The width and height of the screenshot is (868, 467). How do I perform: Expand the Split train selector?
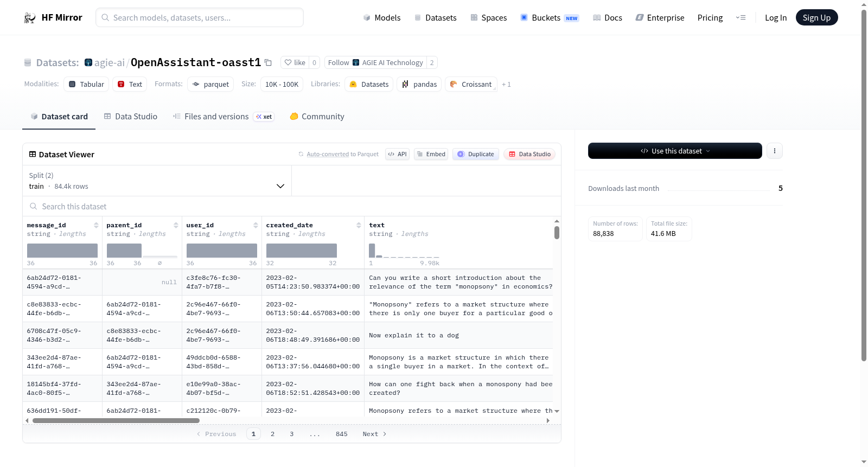tap(157, 181)
